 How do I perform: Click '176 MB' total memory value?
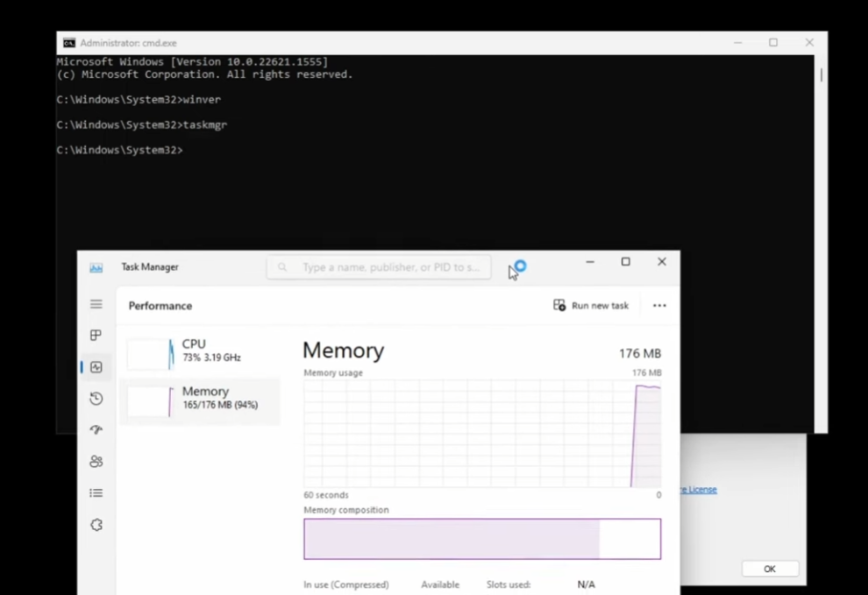coord(640,353)
